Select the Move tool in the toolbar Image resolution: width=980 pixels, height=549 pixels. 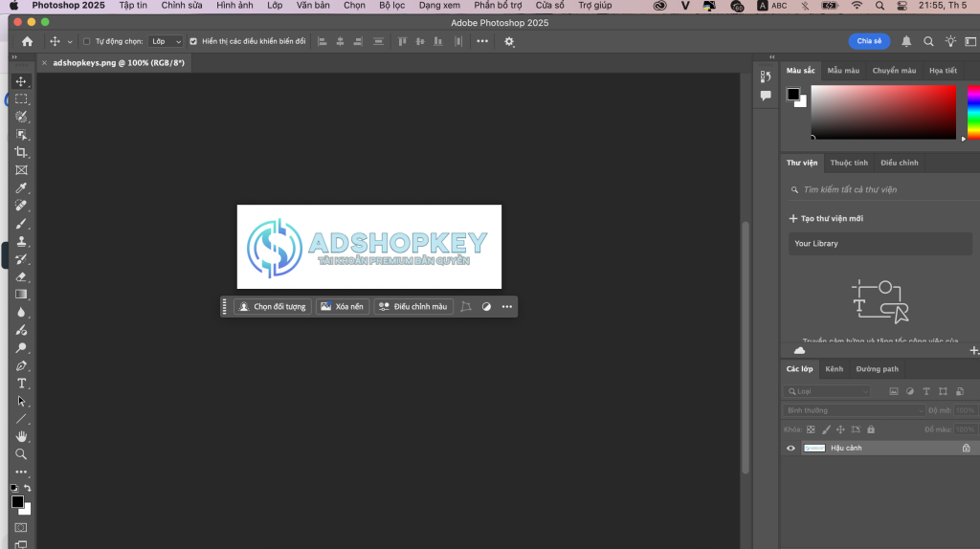[21, 81]
